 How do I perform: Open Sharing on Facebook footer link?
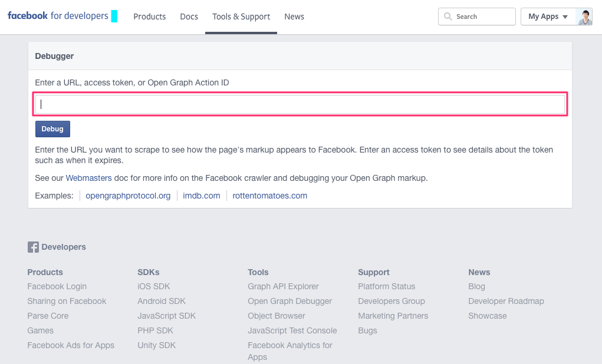67,301
